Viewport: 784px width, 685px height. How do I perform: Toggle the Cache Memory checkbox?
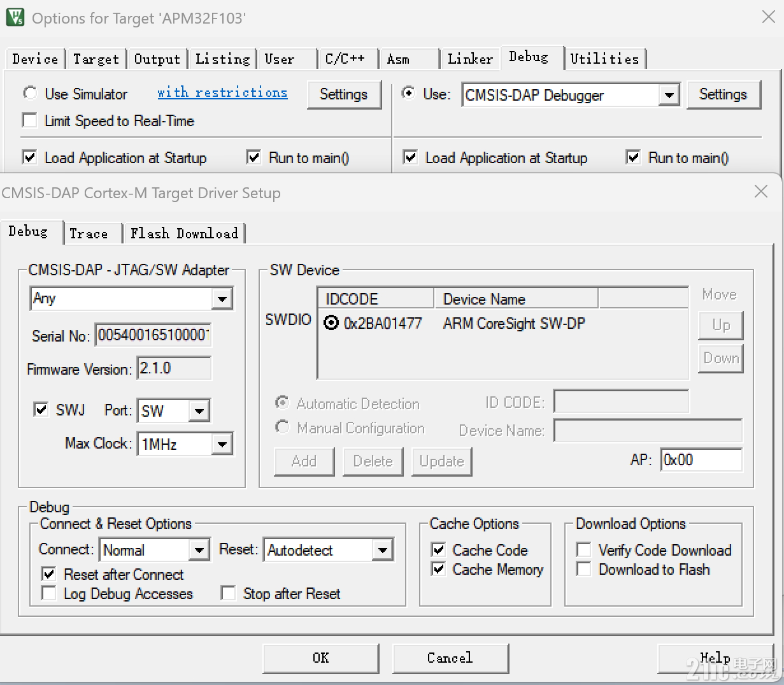coord(438,569)
